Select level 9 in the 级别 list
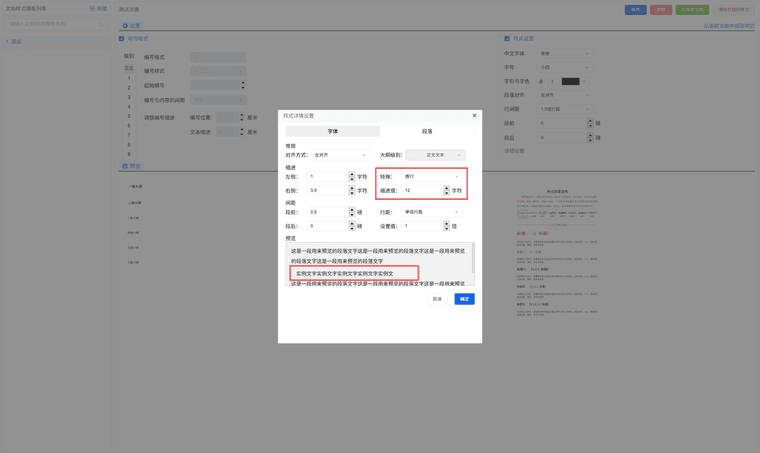This screenshot has width=760, height=453. click(x=129, y=154)
